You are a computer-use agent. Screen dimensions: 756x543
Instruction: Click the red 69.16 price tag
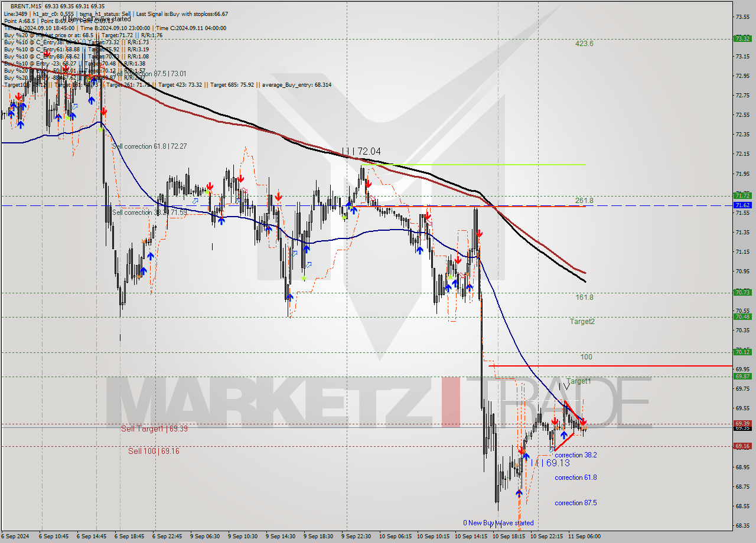pyautogui.click(x=742, y=446)
